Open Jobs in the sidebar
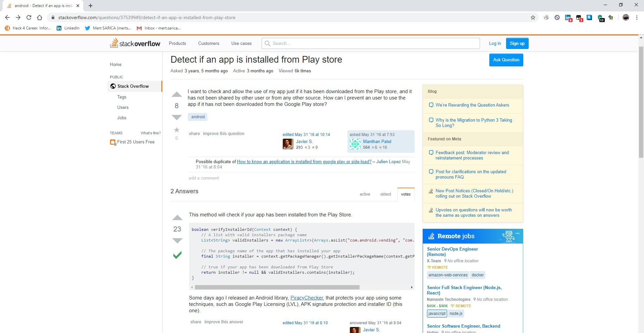Screen dimensions: 644x333 click(x=122, y=118)
